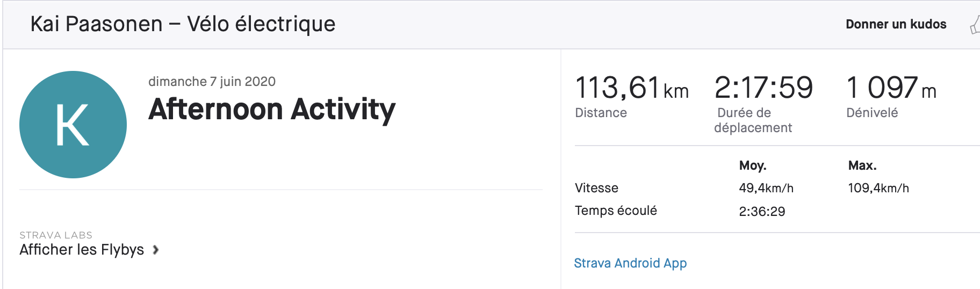Click the 2:17:59 moving time value

coord(763,88)
